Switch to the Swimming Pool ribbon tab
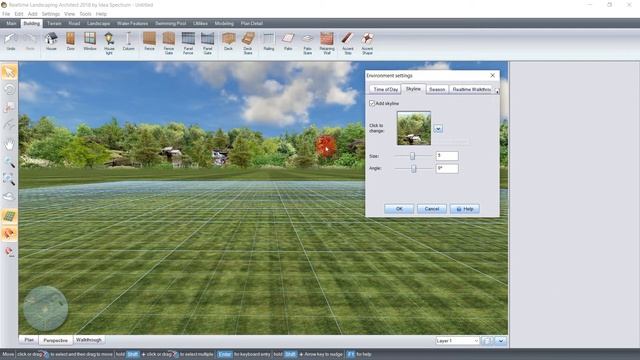Viewport: 640px width, 360px height. [x=171, y=24]
